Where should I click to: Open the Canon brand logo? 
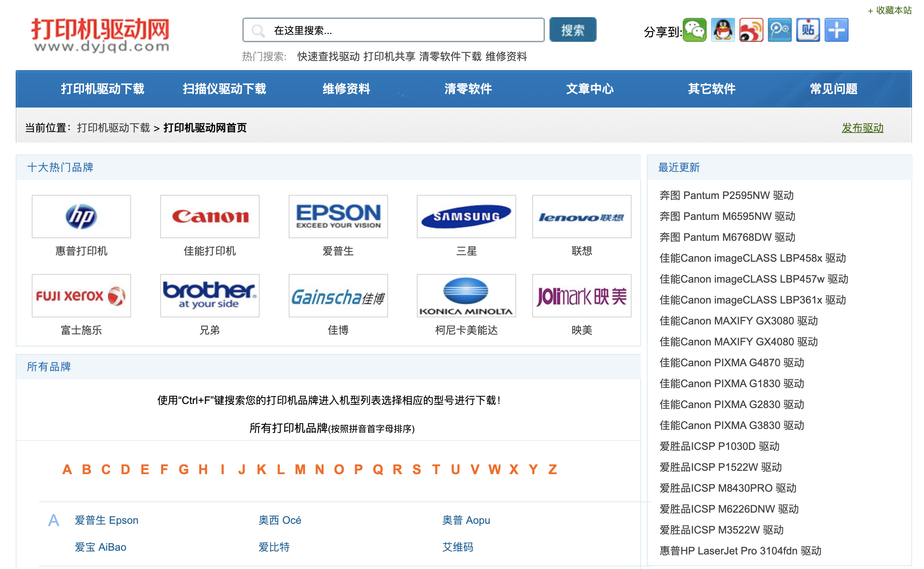[x=210, y=217]
